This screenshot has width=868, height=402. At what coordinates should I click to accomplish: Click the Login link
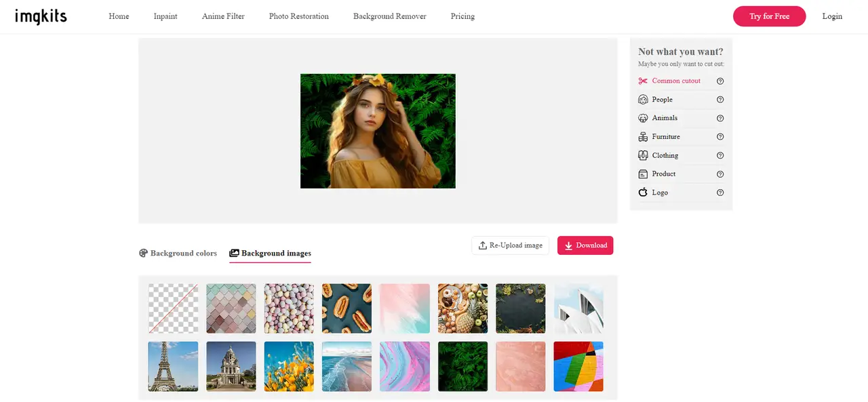832,16
